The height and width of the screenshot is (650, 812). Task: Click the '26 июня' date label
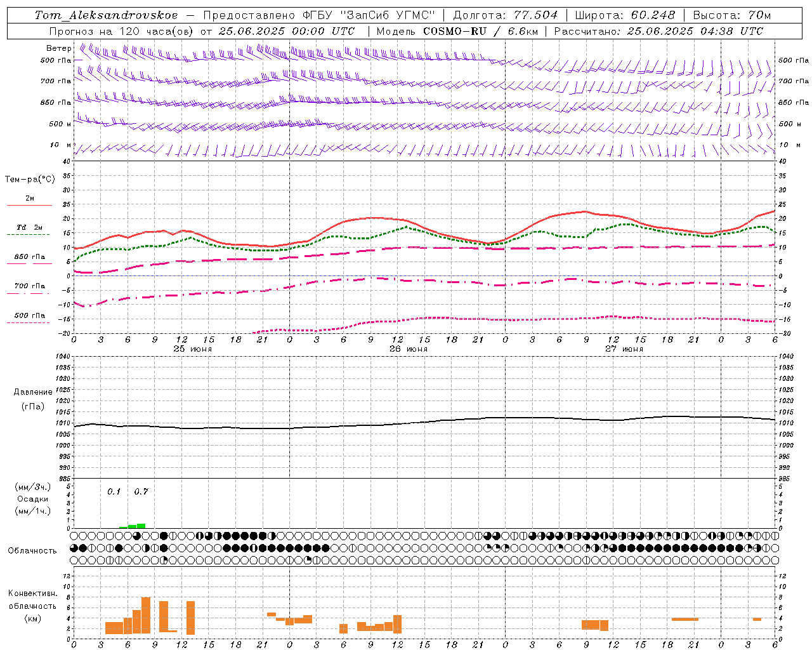408,349
